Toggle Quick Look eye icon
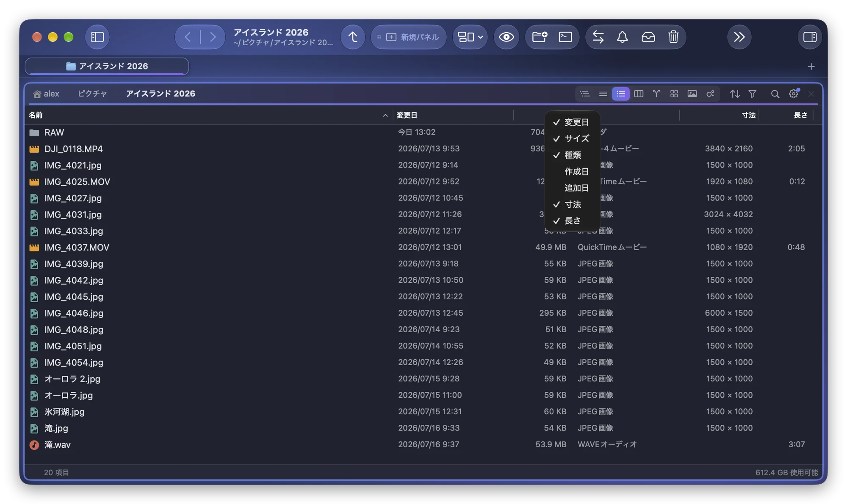Viewport: 847px width, 504px height. [506, 37]
